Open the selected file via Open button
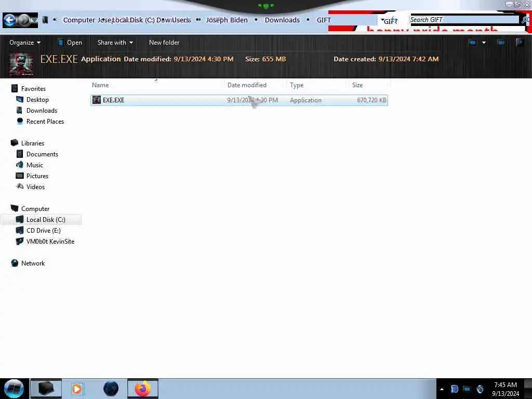The width and height of the screenshot is (532, 399). click(x=70, y=43)
